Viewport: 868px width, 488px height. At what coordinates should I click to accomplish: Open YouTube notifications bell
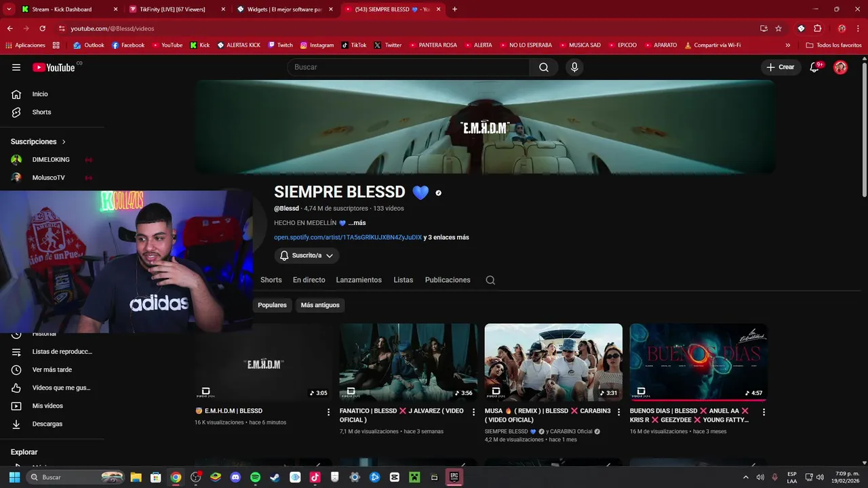click(x=815, y=67)
